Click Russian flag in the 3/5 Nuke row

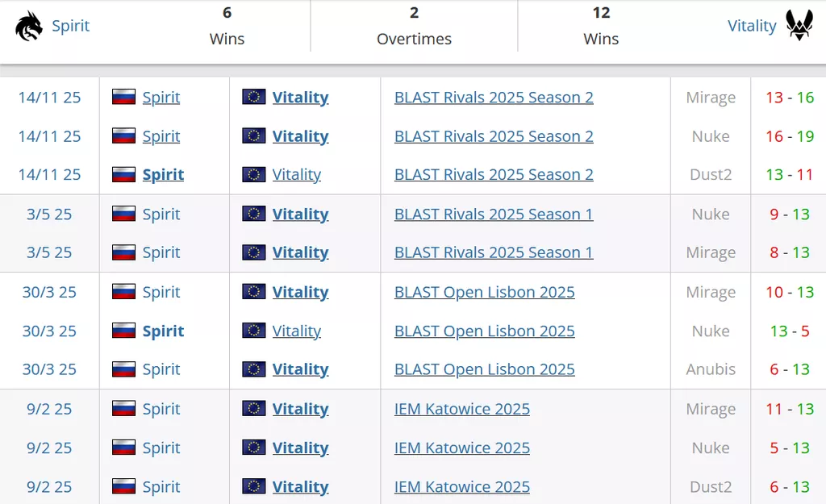pos(123,214)
